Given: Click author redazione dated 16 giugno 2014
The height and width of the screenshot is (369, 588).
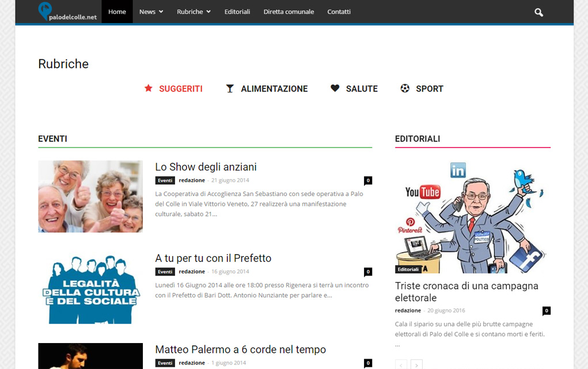Looking at the screenshot, I should [192, 272].
